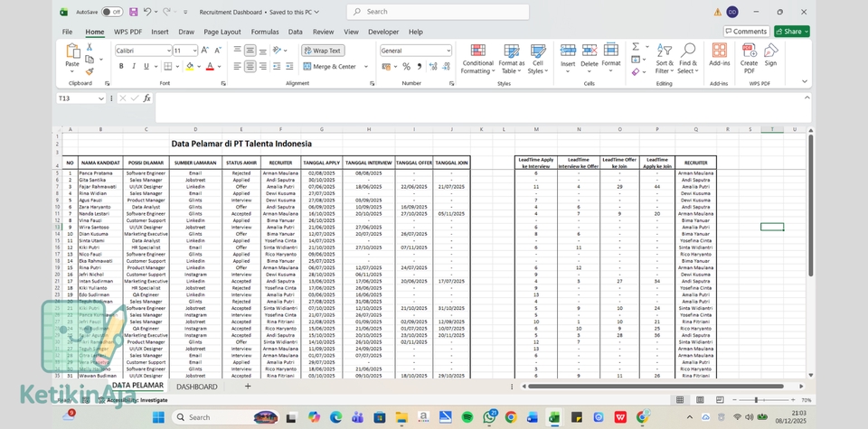This screenshot has width=868, height=429.
Task: Click the Increase Decimal icon
Action: click(433, 66)
